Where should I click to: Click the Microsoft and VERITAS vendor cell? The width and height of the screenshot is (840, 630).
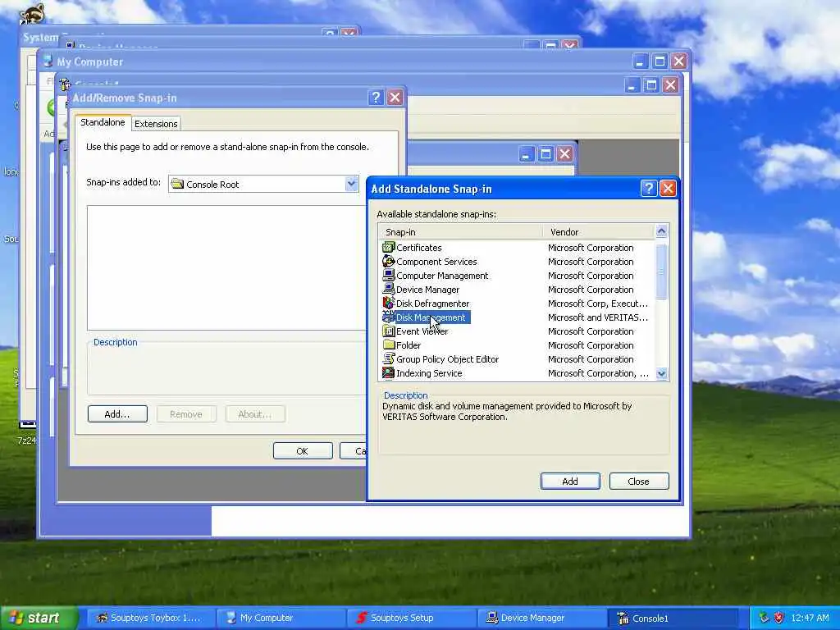[x=598, y=317]
